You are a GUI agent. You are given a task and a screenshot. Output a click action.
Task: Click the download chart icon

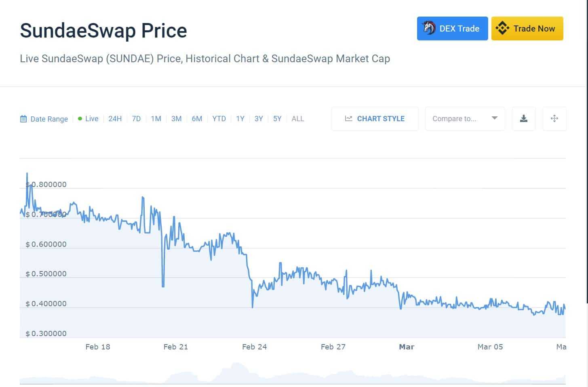tap(523, 119)
